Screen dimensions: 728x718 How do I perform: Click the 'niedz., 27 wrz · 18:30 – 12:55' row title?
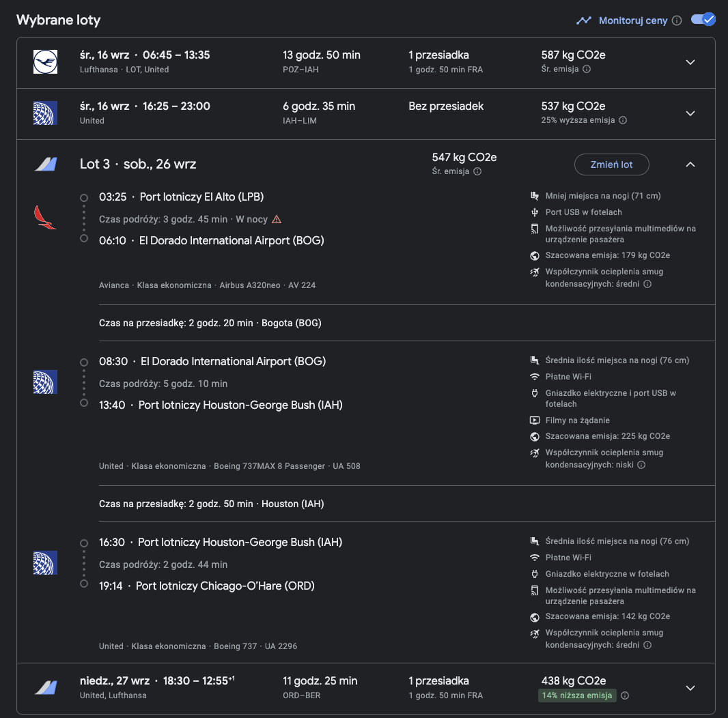click(x=157, y=680)
